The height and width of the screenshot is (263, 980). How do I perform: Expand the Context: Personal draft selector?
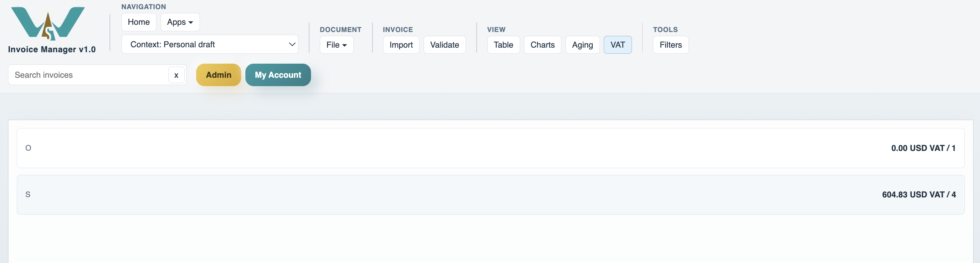[210, 45]
